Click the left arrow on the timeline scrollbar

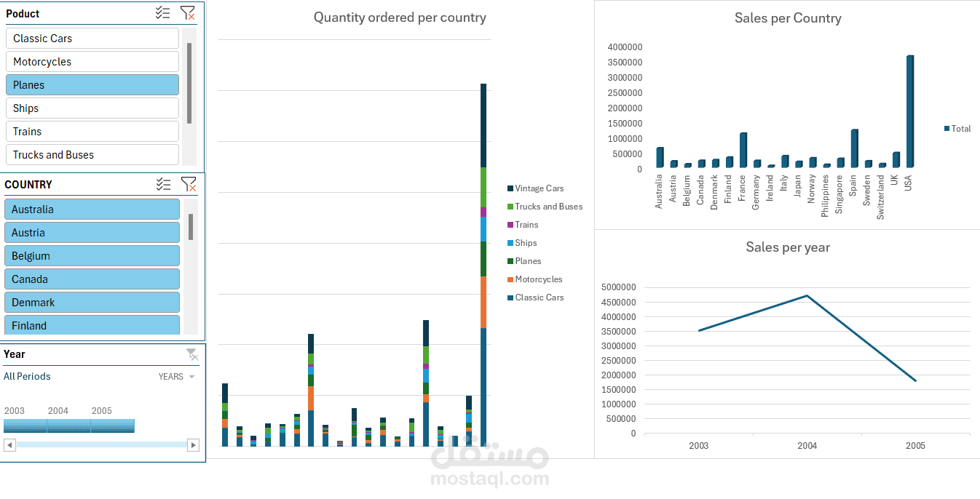point(9,444)
